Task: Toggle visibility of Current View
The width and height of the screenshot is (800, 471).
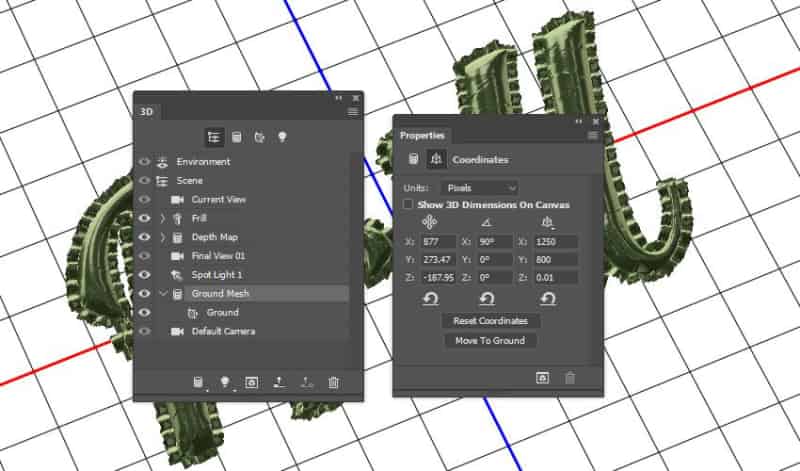Action: 144,200
